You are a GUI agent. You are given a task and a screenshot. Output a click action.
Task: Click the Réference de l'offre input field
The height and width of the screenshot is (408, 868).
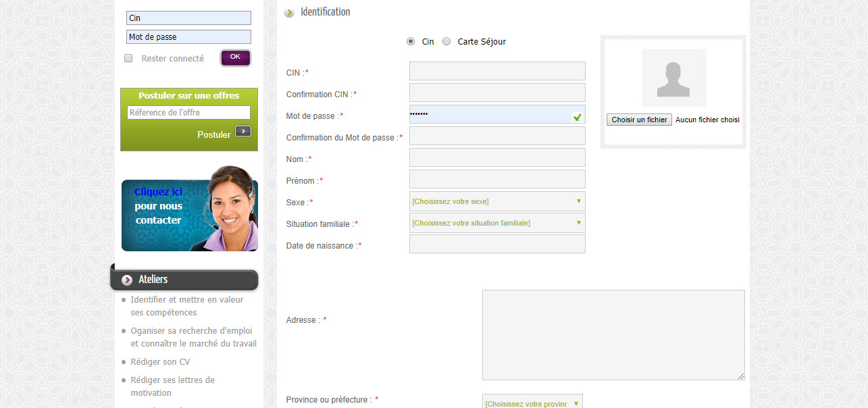(188, 112)
